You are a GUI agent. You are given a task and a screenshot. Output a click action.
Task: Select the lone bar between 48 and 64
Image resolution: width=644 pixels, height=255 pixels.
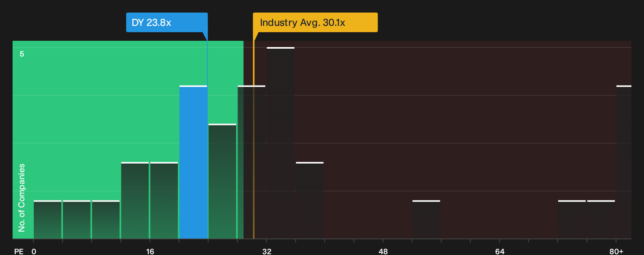426,219
